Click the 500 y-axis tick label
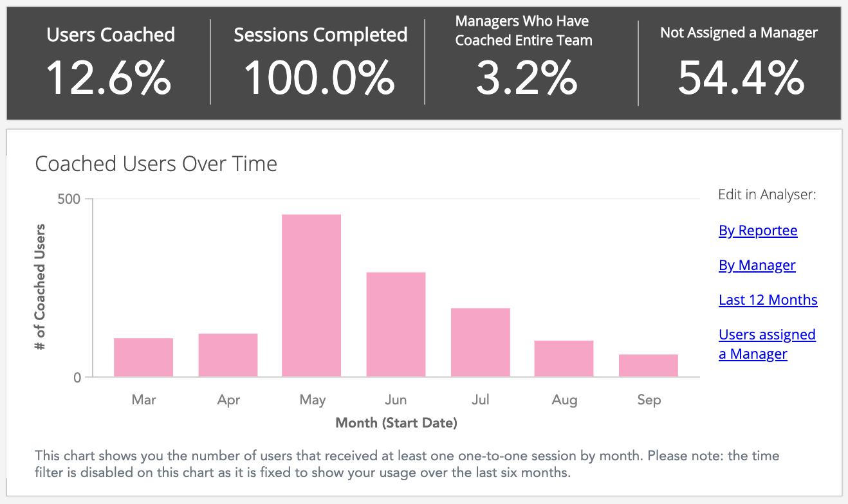This screenshot has height=504, width=848. pos(69,199)
